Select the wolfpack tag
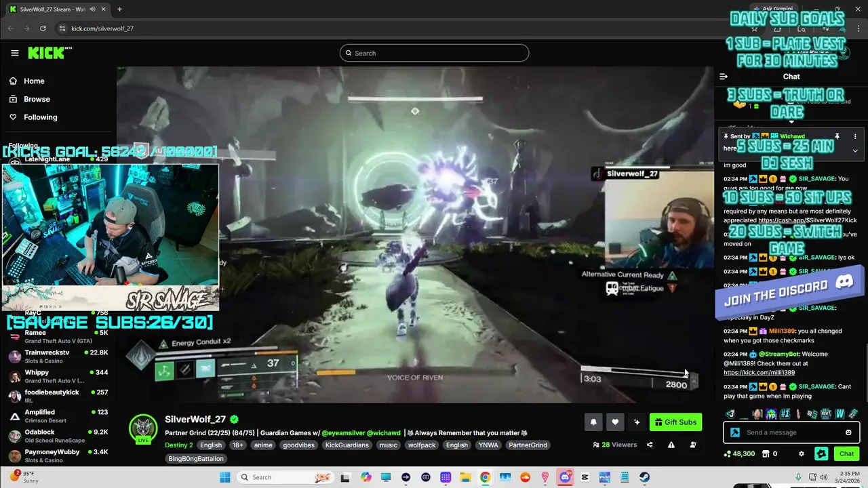Viewport: 868px width, 488px height. tap(421, 445)
